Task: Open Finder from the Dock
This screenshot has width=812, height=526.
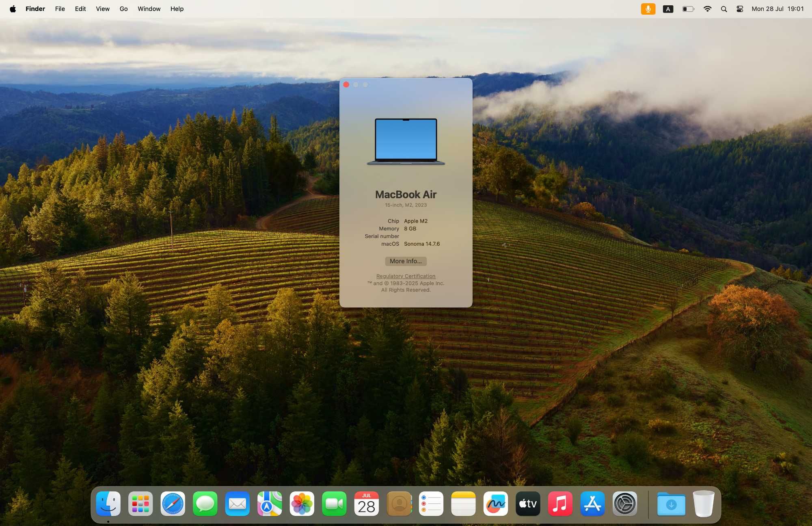Action: click(x=108, y=504)
